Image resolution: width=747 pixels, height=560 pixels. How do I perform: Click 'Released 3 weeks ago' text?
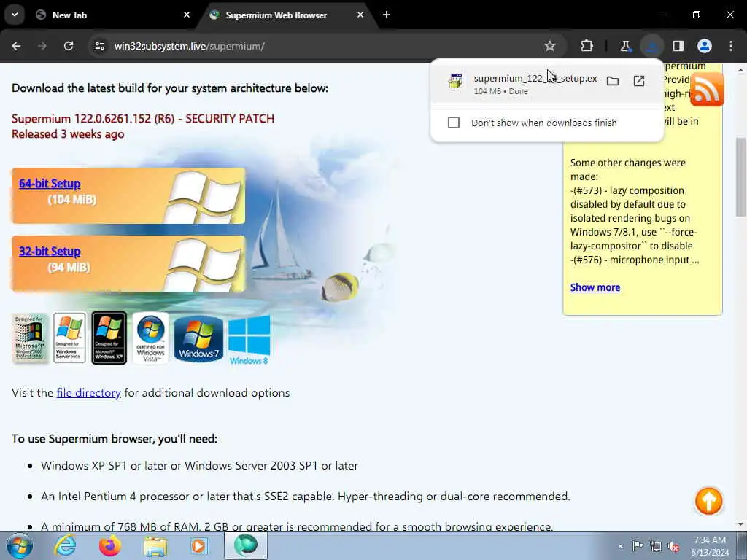point(68,134)
